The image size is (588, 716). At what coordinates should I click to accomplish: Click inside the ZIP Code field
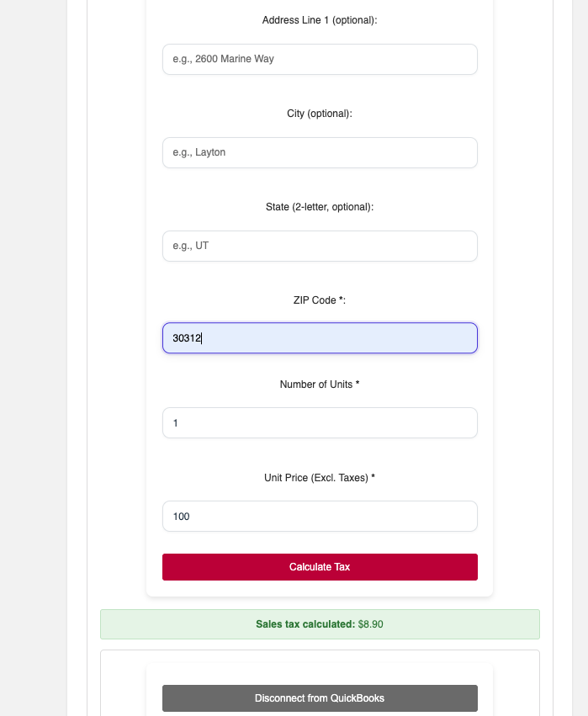click(320, 337)
